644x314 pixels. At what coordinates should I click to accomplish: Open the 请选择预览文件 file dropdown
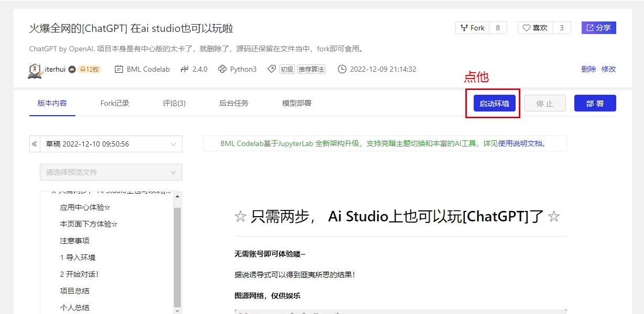pyautogui.click(x=111, y=172)
